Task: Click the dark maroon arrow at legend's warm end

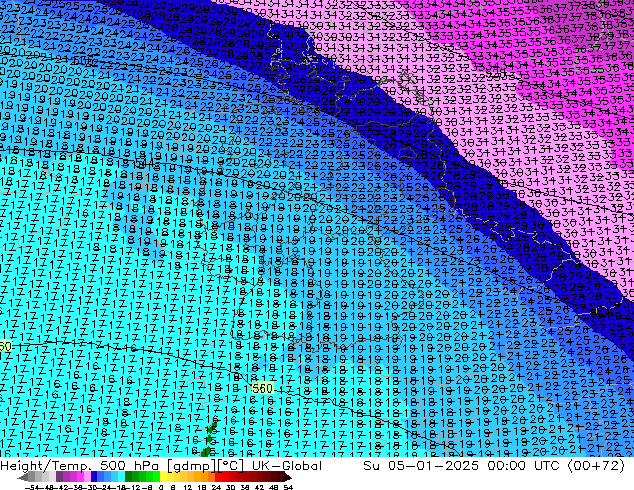Action: point(288,477)
